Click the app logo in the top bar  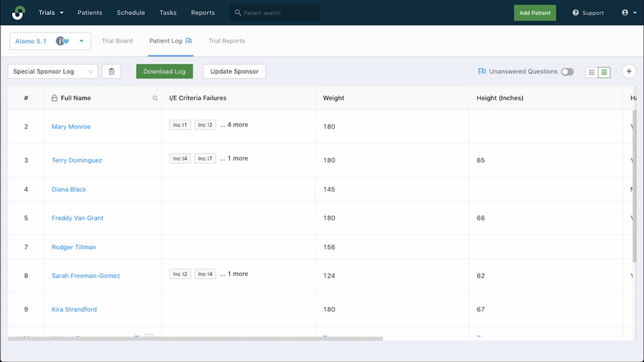click(18, 12)
